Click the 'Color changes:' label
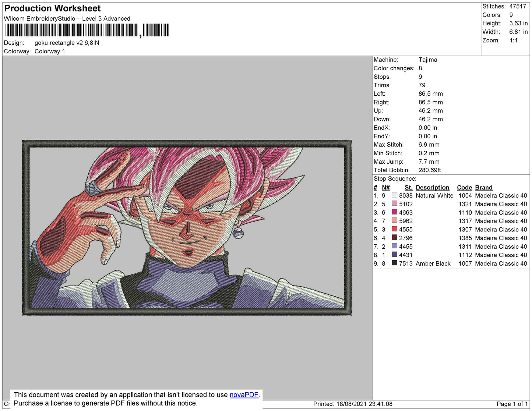This screenshot has height=411, width=532. [394, 68]
